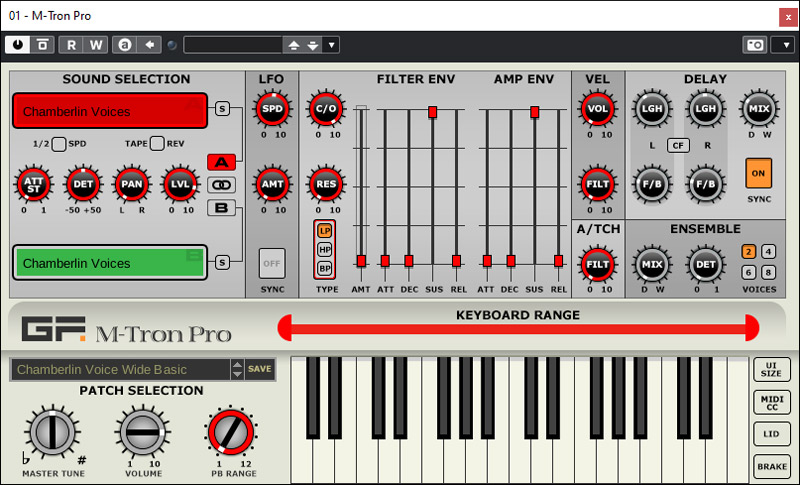Click the snapshot camera icon
Viewport: 800px width, 485px height.
755,44
